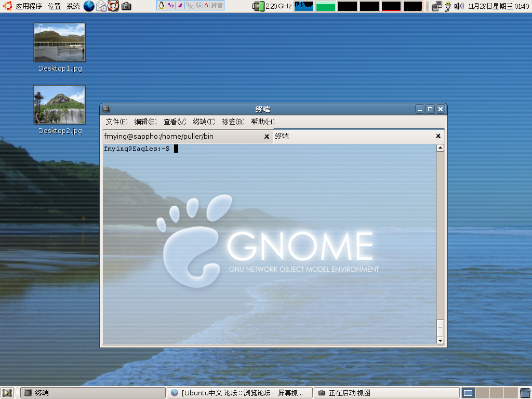This screenshot has height=399, width=532.
Task: Switch to the 终端 tab in terminal
Action: coord(359,137)
